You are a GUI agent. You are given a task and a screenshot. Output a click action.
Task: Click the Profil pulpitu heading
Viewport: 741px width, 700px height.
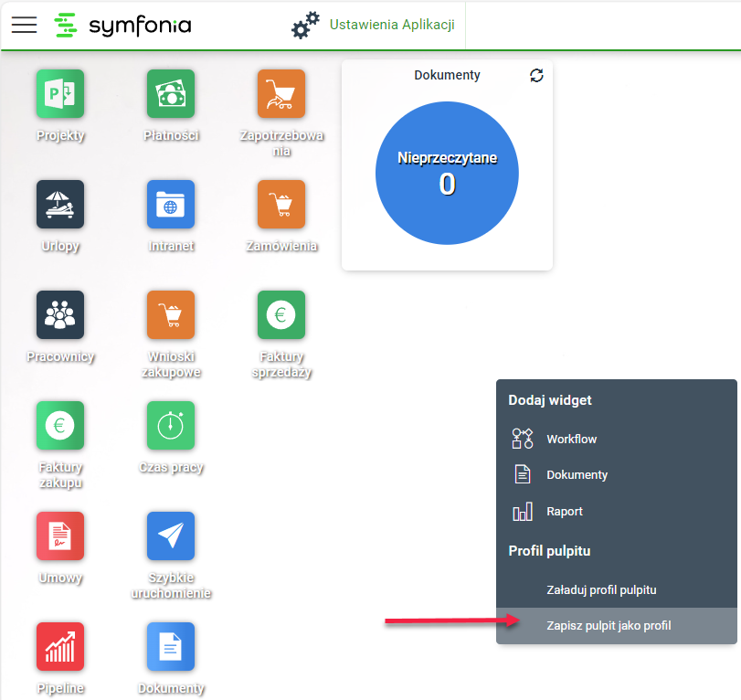click(549, 551)
